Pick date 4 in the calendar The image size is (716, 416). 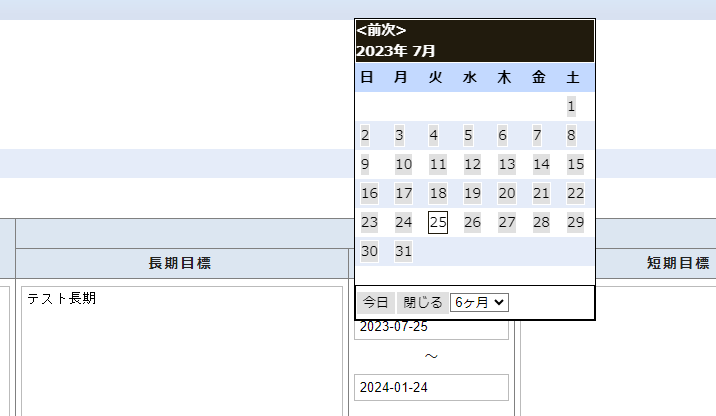tap(433, 135)
